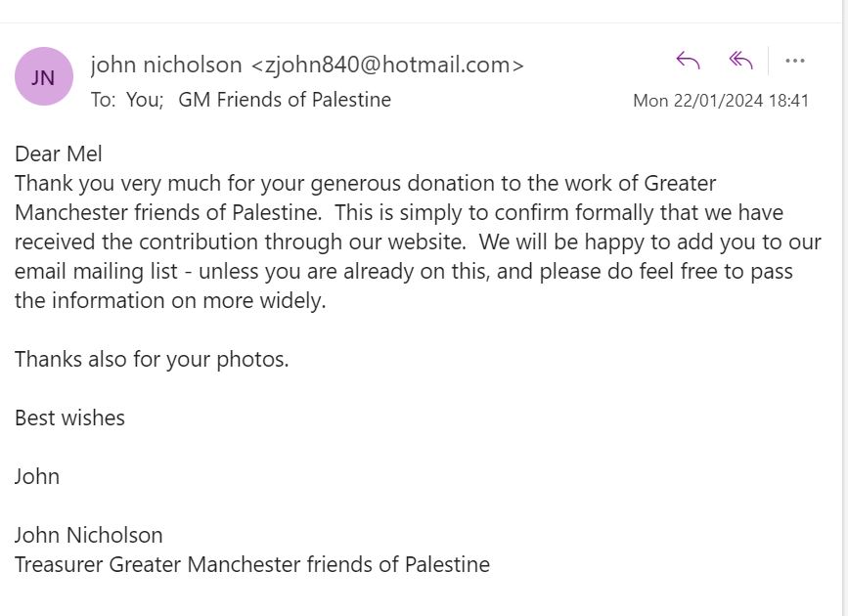Screen dimensions: 848x616
Task: Click the Reply arrow icon
Action: [x=689, y=61]
